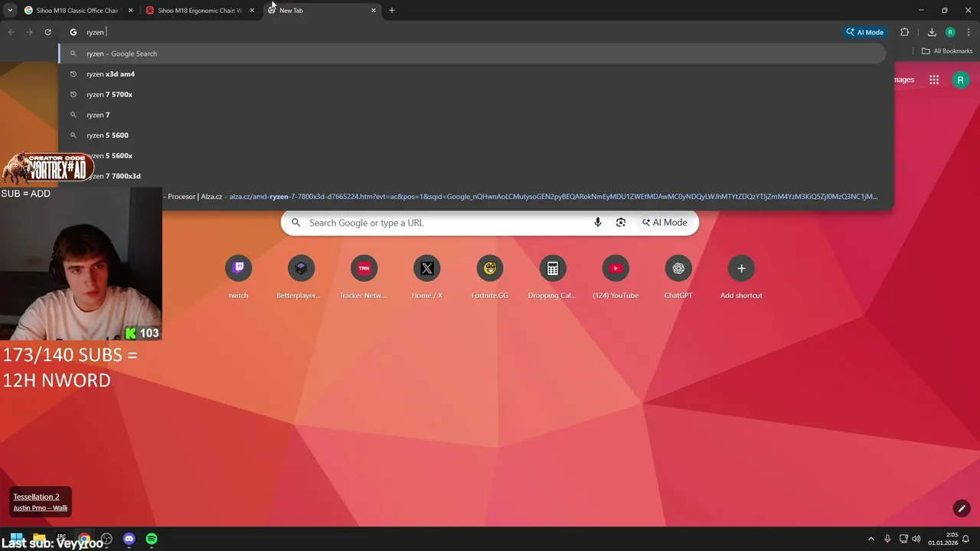Image resolution: width=980 pixels, height=551 pixels.
Task: Open a new browser tab with plus
Action: click(x=392, y=10)
